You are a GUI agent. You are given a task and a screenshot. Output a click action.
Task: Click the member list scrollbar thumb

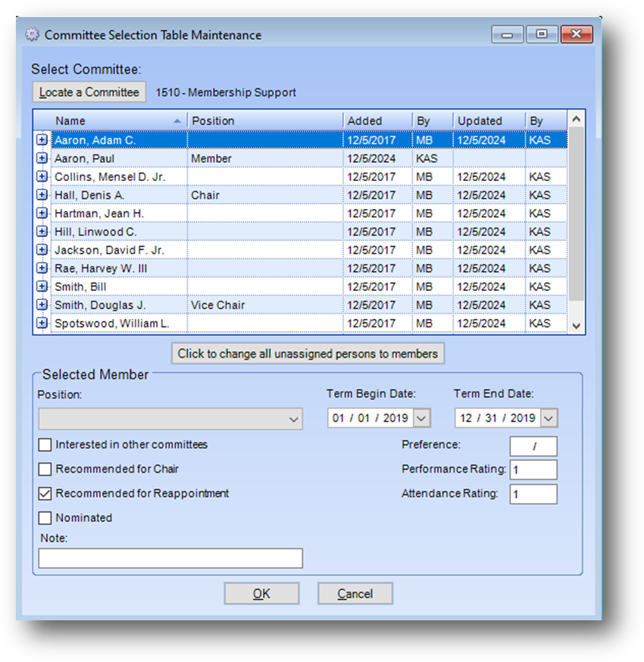[x=576, y=214]
